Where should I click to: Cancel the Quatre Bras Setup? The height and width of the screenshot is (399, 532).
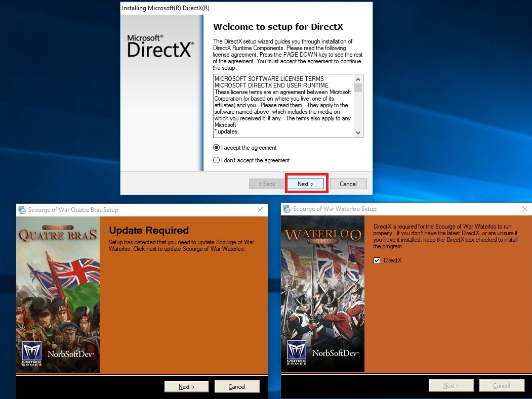(x=237, y=386)
